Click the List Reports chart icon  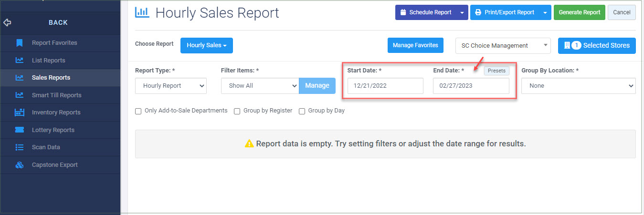point(20,60)
